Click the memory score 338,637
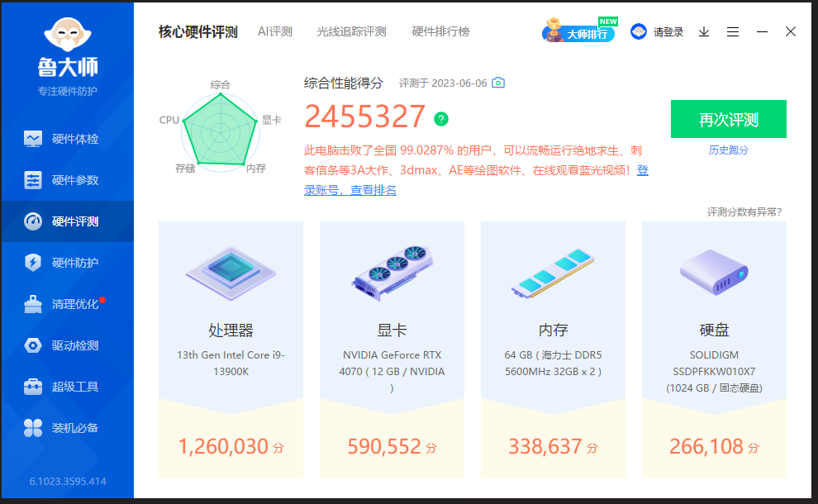The image size is (818, 504). click(553, 447)
